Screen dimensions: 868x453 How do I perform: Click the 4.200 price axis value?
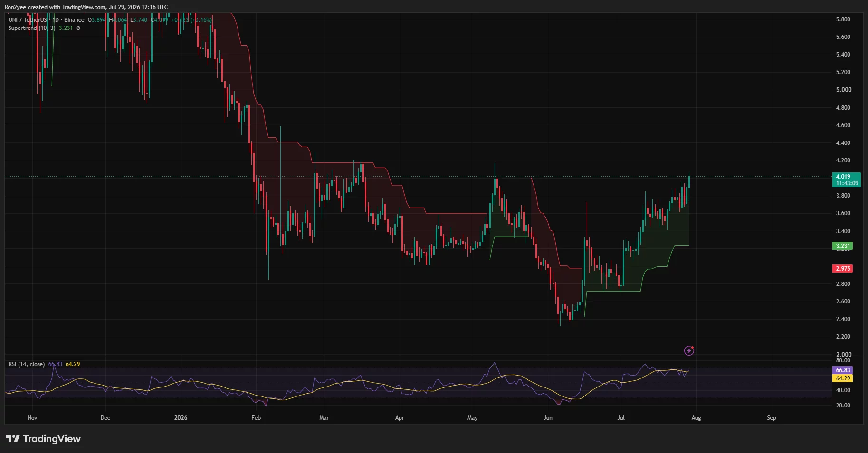(x=843, y=160)
